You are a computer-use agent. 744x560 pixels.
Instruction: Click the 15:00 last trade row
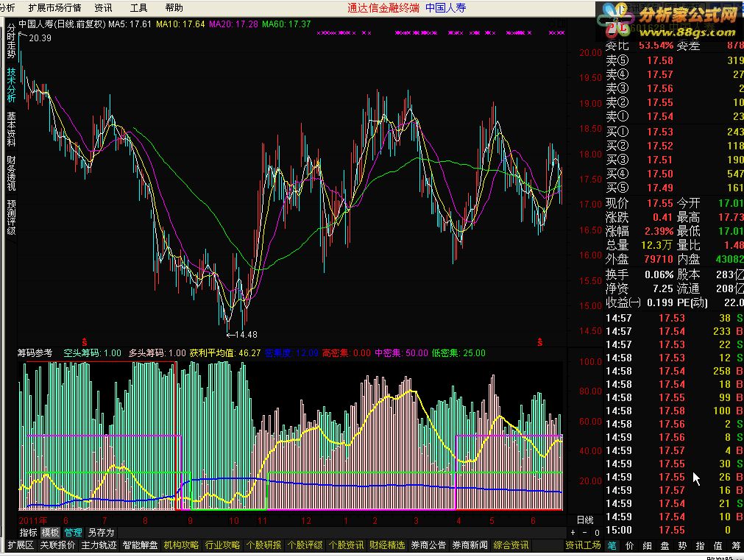[x=674, y=530]
